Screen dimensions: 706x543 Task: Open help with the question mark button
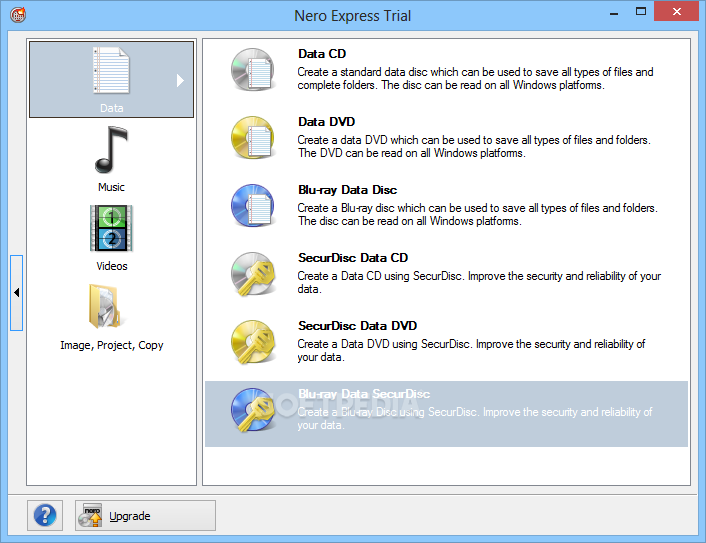click(45, 516)
